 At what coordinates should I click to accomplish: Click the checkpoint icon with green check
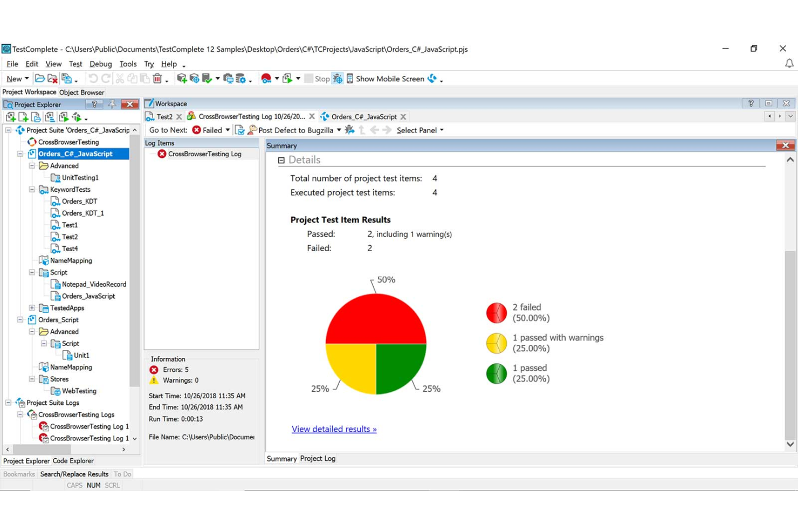207,79
